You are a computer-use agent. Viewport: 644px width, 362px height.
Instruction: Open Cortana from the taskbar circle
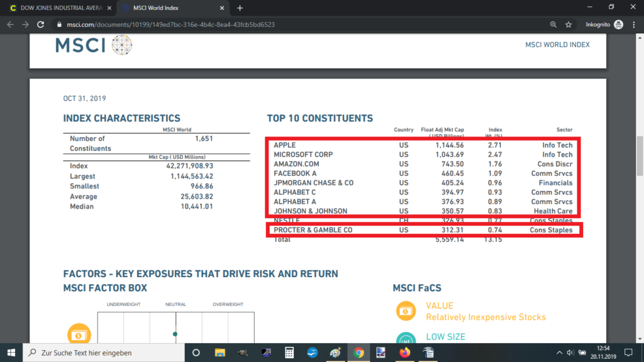[x=196, y=353]
